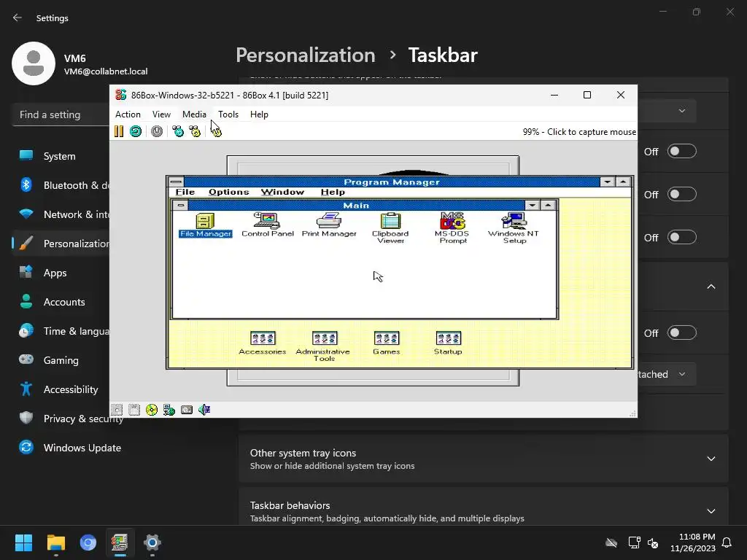Screen dimensions: 747x560
Task: Select the File Manager icon
Action: [205, 225]
